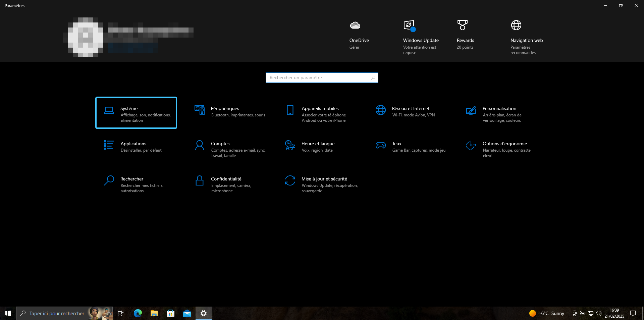The width and height of the screenshot is (644, 320).
Task: Click 'Game Bar, captures, mode jeu' description
Action: pos(419,150)
